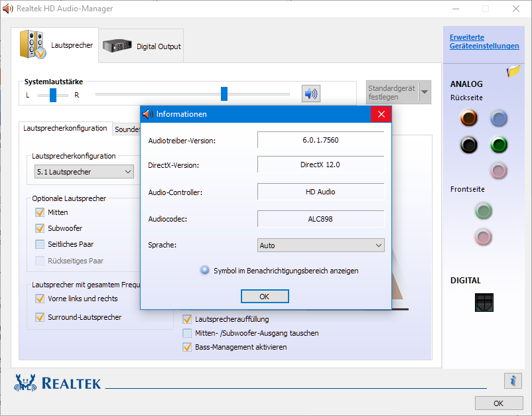Switch to the Lautsprecher device tab
The width and height of the screenshot is (532, 416).
pyautogui.click(x=55, y=45)
